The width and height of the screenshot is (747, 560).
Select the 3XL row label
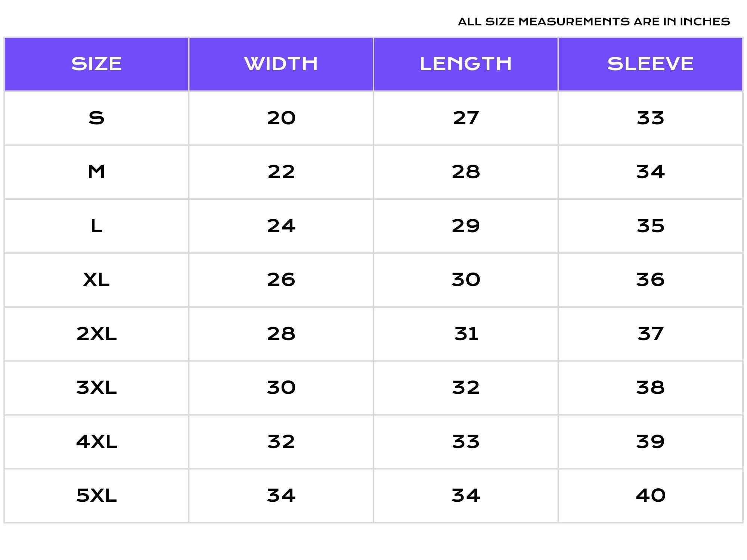96,388
